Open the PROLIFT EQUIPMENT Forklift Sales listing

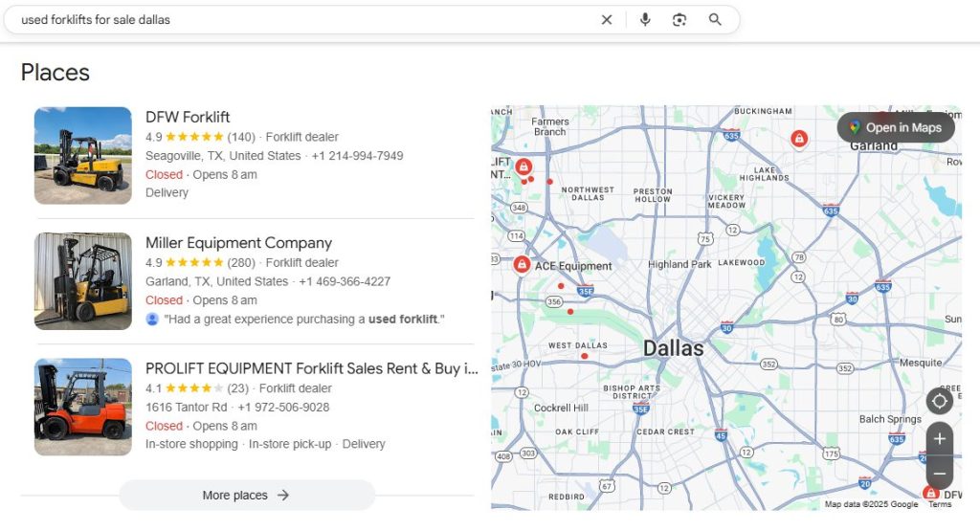(x=311, y=368)
